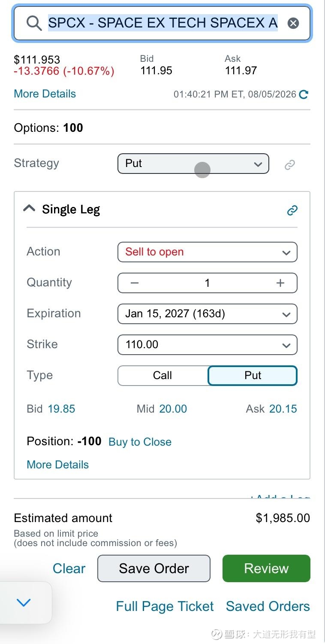
Task: Click the Save Order button
Action: (x=154, y=568)
